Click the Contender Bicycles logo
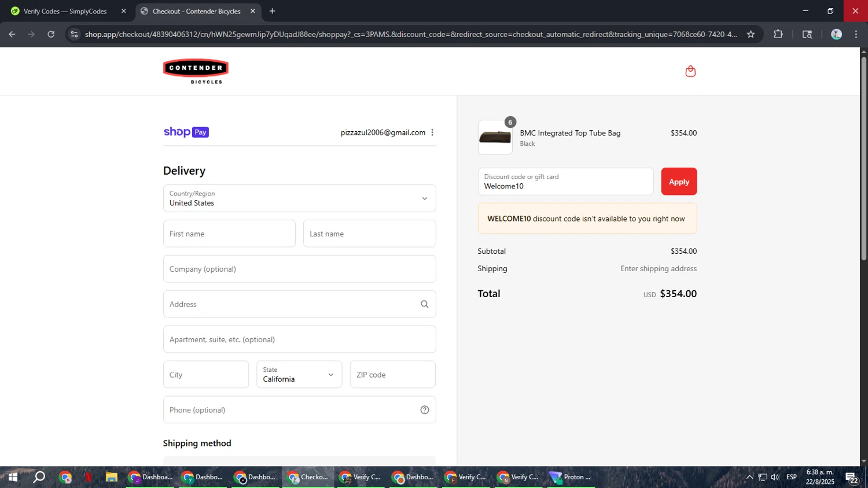This screenshot has height=488, width=868. tap(196, 71)
